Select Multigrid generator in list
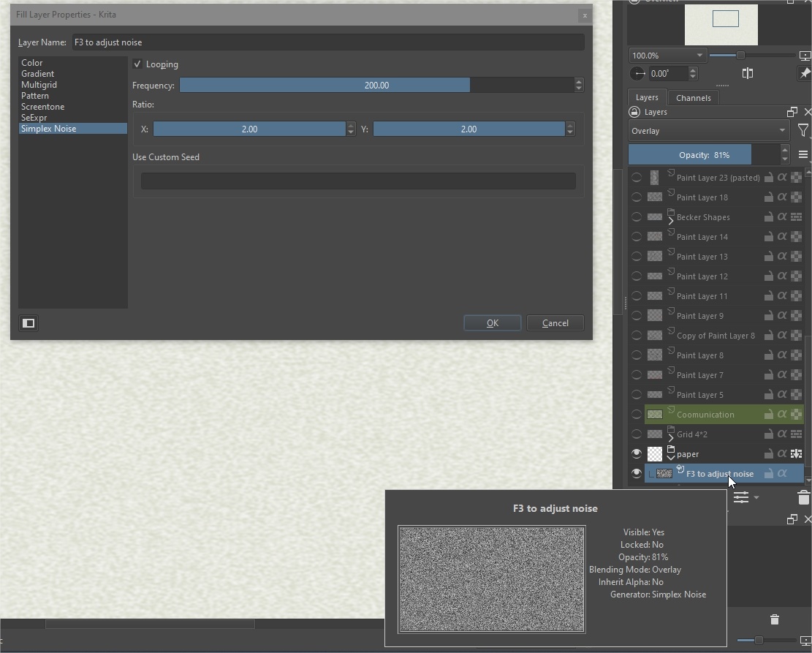This screenshot has width=812, height=653. [x=73, y=85]
